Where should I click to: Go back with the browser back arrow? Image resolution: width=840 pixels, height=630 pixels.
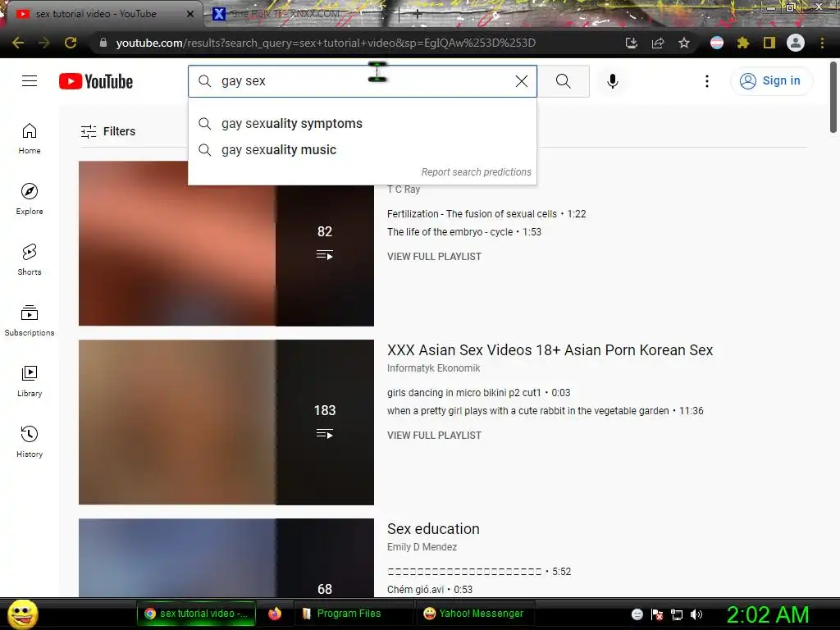pos(18,43)
